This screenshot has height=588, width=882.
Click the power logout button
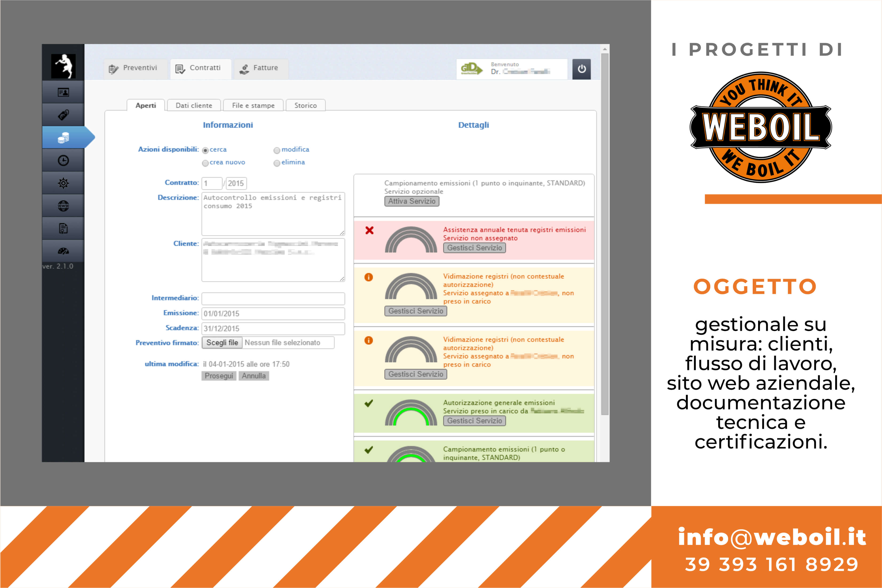point(582,69)
